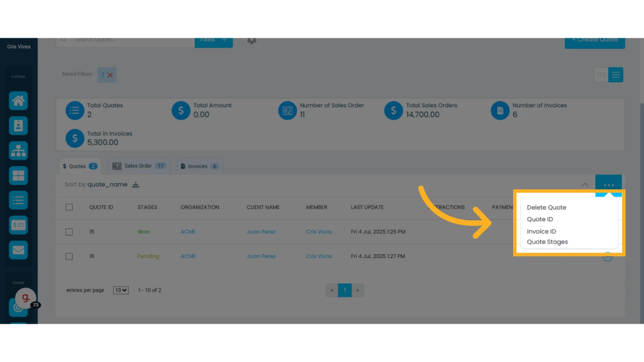Tick the select-all header checkbox
Screen dimensions: 644x362
[69, 207]
